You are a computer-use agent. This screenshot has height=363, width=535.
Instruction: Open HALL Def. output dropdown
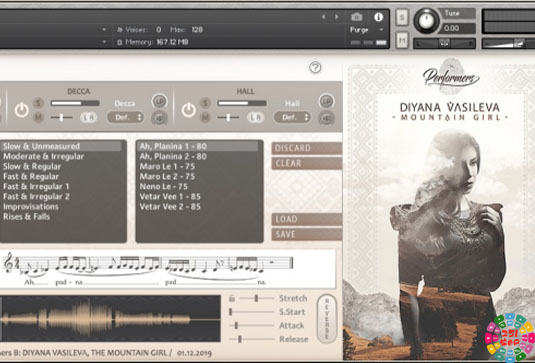(x=292, y=117)
